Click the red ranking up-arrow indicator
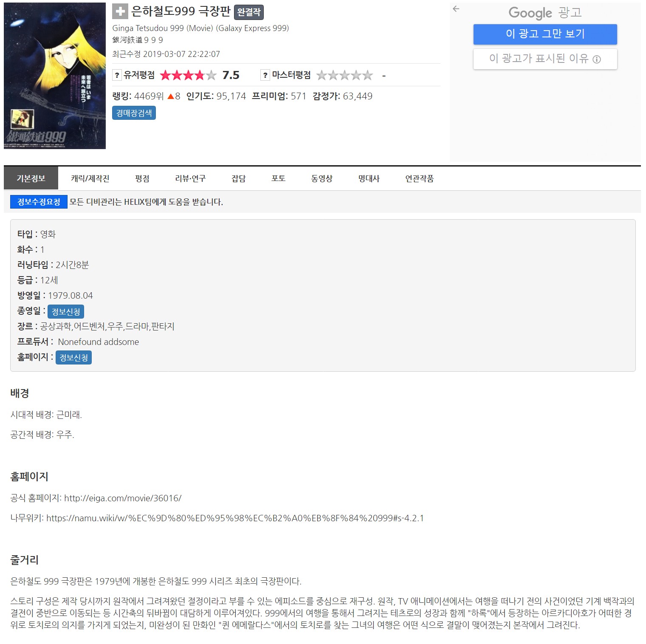646x644 pixels. click(171, 96)
